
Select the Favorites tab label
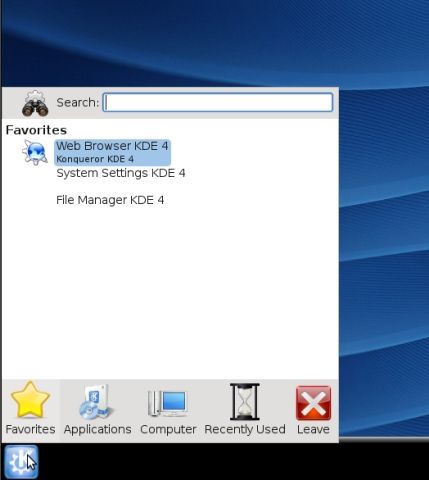[30, 429]
